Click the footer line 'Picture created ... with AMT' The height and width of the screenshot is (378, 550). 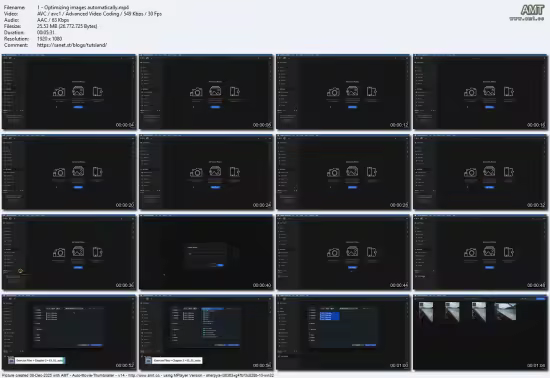point(138,375)
